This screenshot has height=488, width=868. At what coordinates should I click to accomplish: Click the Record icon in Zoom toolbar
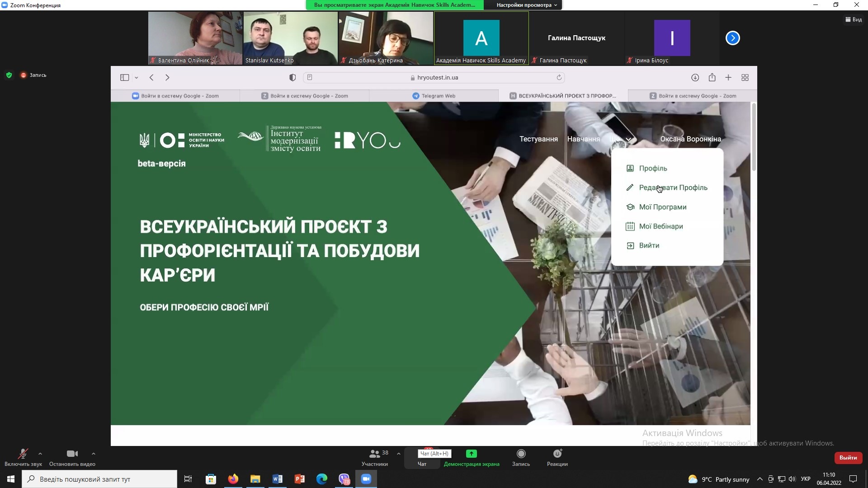click(521, 454)
